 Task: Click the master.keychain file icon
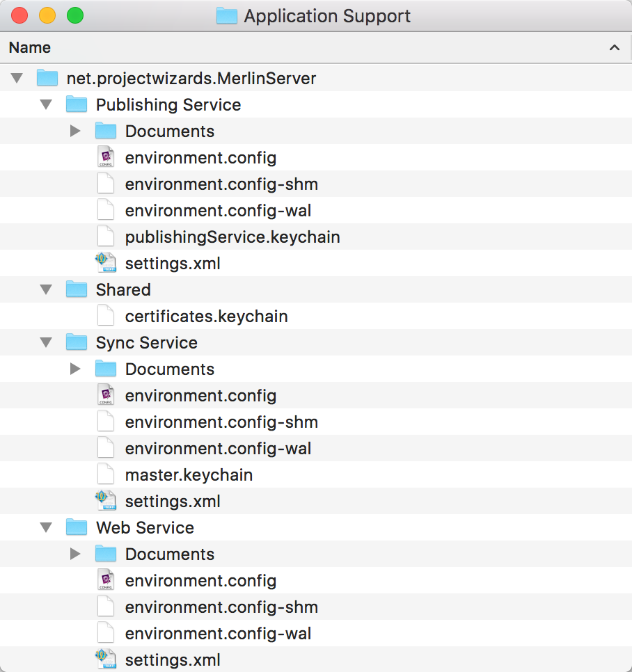pyautogui.click(x=106, y=474)
